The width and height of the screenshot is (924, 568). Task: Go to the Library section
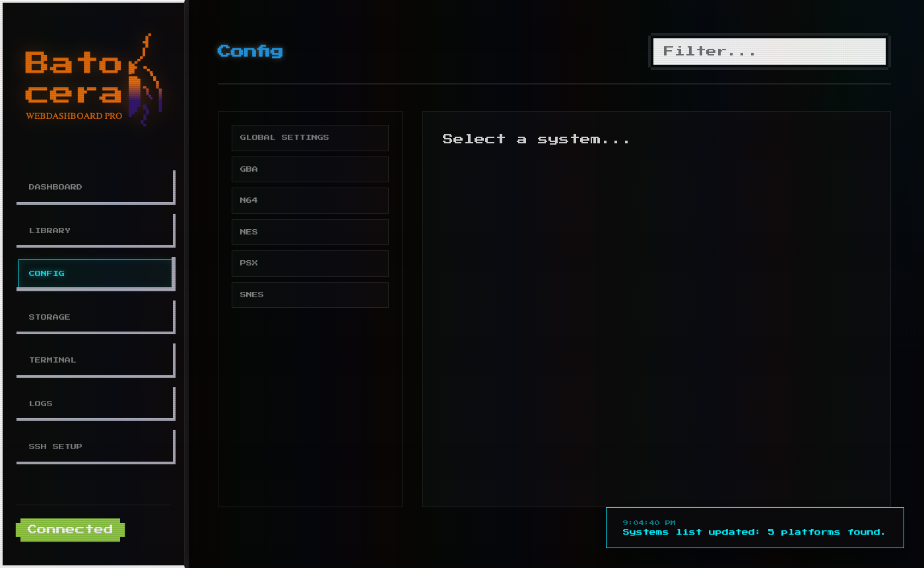click(x=96, y=231)
